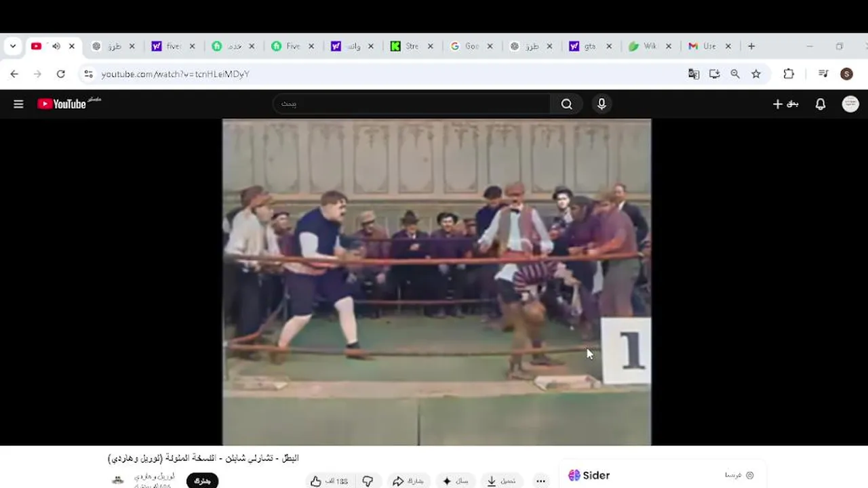
Task: Reload the current page
Action: pos(60,74)
